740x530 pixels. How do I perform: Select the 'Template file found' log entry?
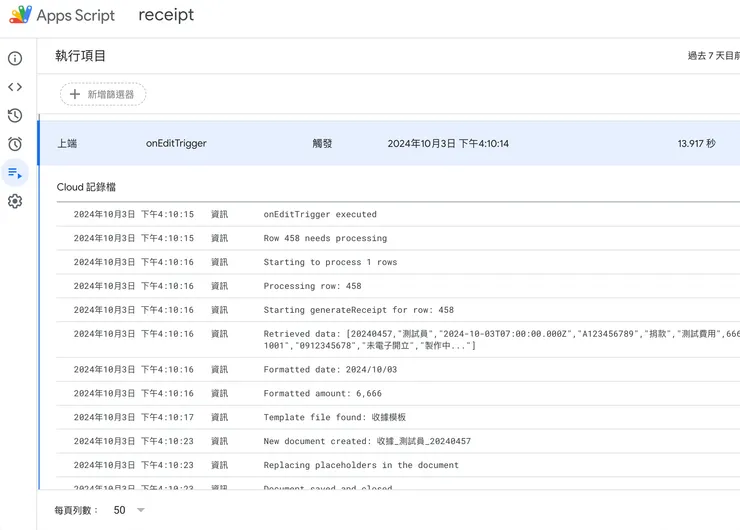coord(398,417)
